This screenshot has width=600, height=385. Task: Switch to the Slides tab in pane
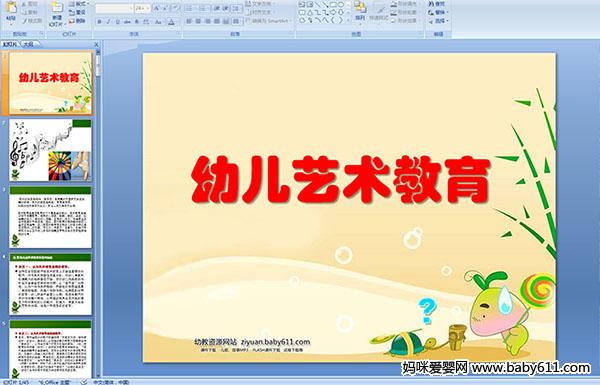point(10,44)
